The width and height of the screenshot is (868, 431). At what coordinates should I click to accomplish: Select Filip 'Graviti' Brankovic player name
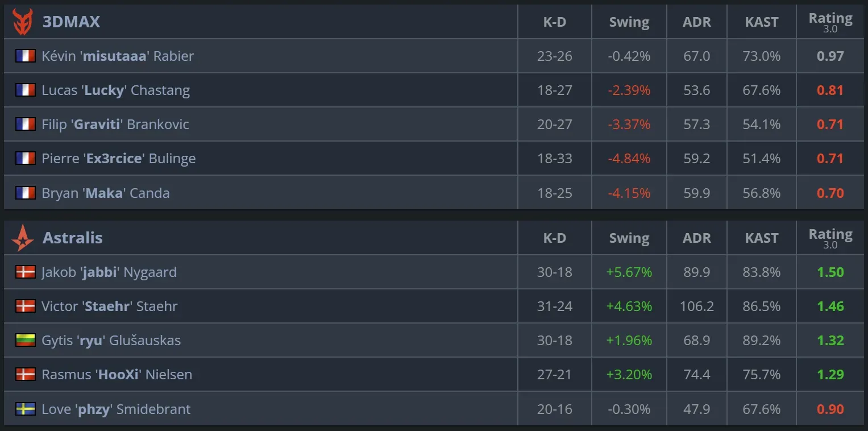tap(115, 125)
